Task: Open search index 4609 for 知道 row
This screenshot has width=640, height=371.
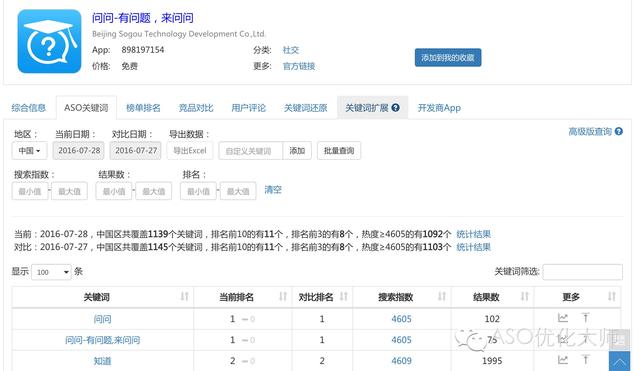Action: click(x=401, y=361)
